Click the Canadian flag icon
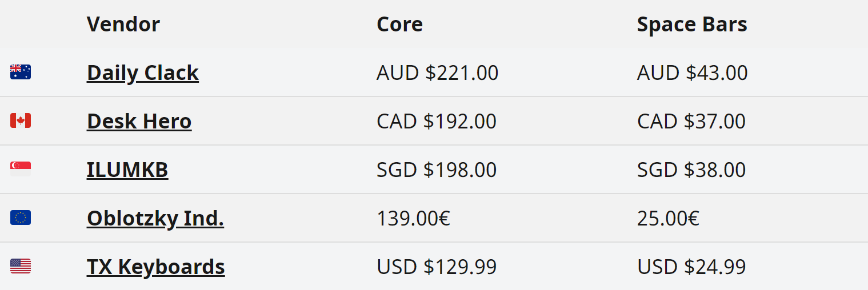 point(21,120)
